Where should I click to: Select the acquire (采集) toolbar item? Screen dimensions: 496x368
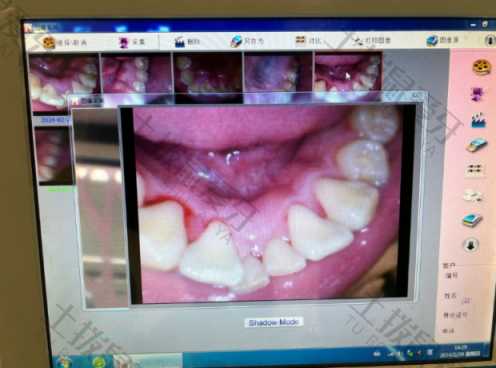click(x=132, y=42)
